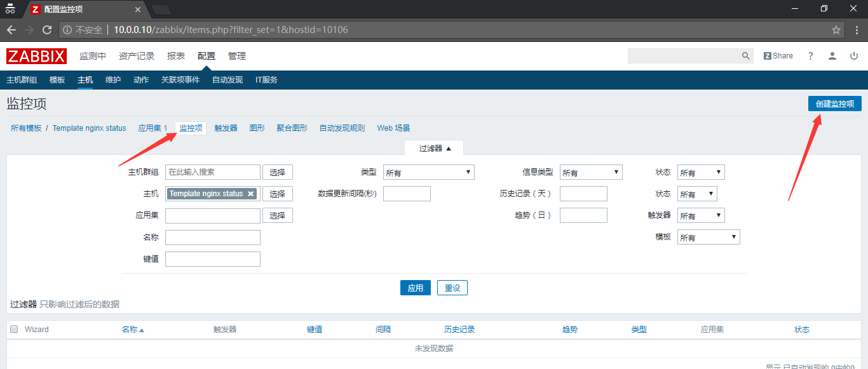Click the 应用 filter button
868x369 pixels.
click(416, 288)
